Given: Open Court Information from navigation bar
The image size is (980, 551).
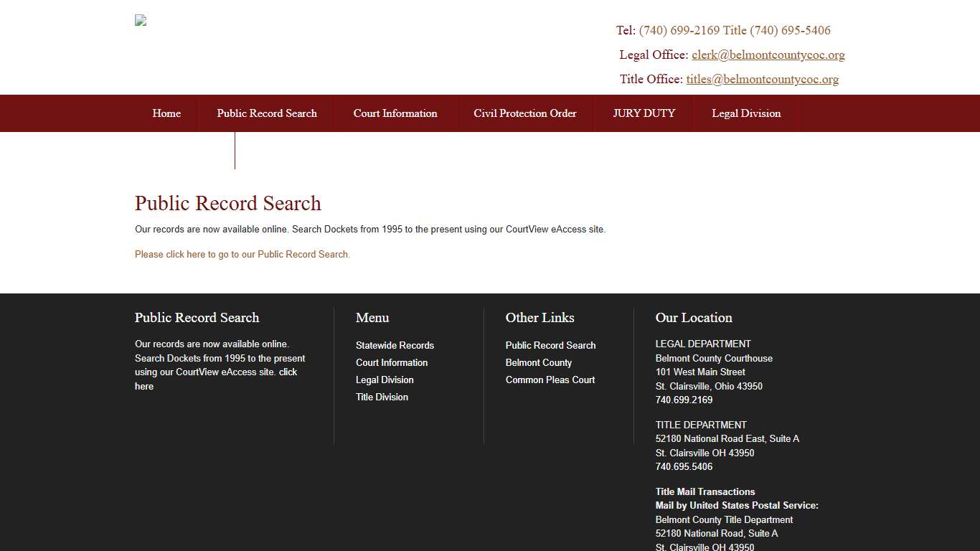Looking at the screenshot, I should [x=395, y=113].
